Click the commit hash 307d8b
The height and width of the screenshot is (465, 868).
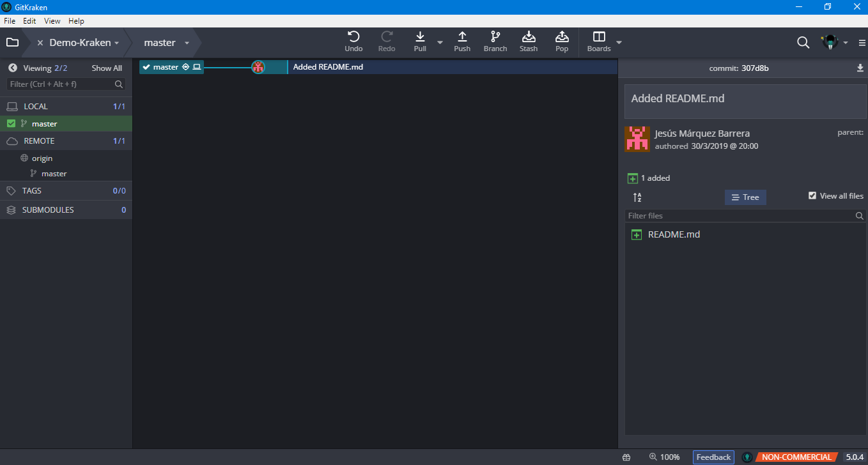(755, 68)
